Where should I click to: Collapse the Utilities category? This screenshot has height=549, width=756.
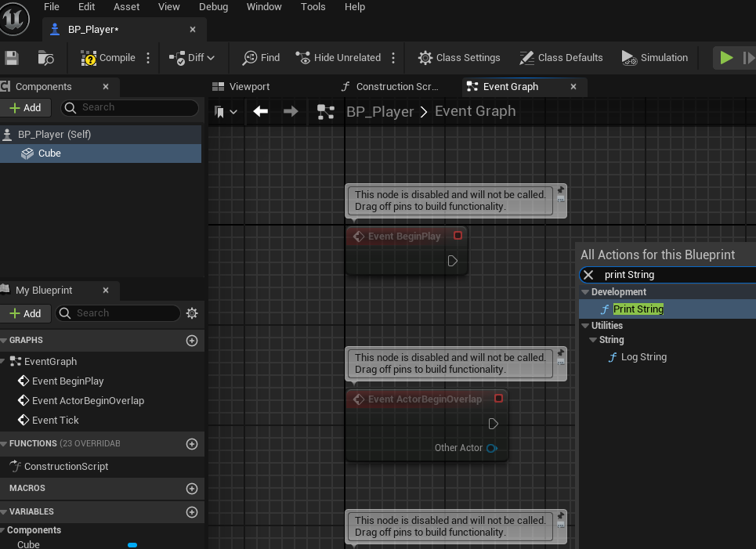[585, 326]
